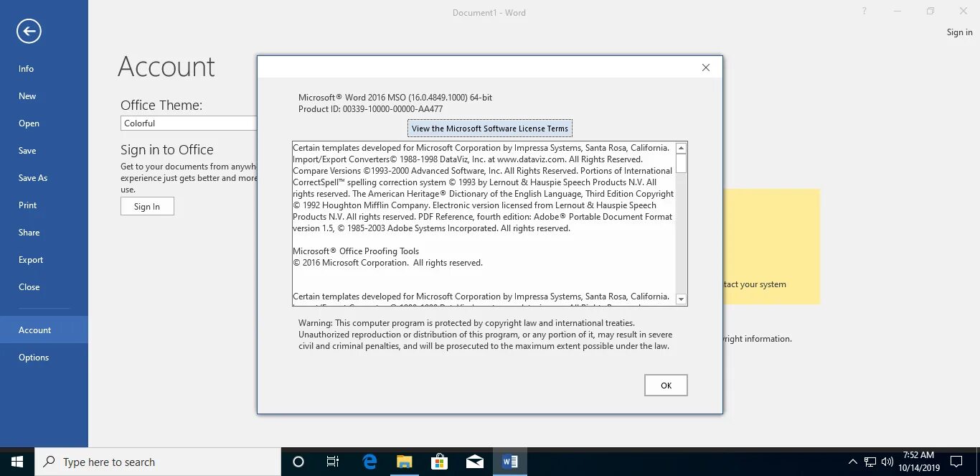Click the Word help question mark icon
Image resolution: width=980 pixels, height=476 pixels.
pos(864,11)
